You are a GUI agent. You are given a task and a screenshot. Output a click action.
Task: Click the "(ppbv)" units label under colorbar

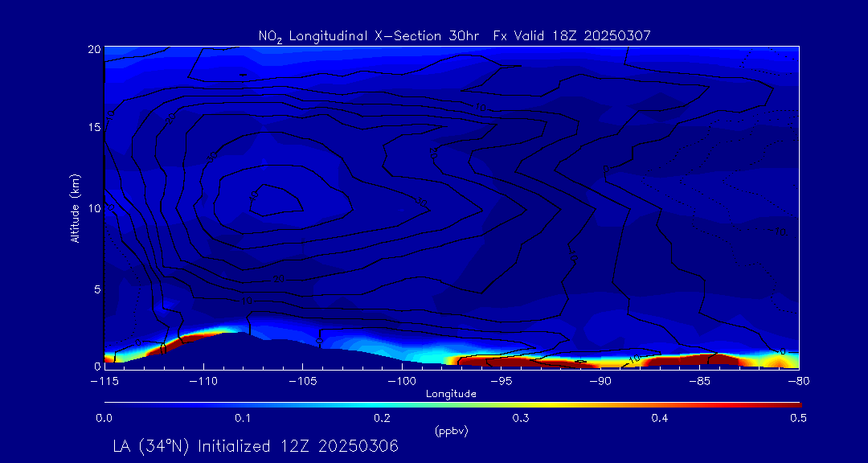[451, 432]
